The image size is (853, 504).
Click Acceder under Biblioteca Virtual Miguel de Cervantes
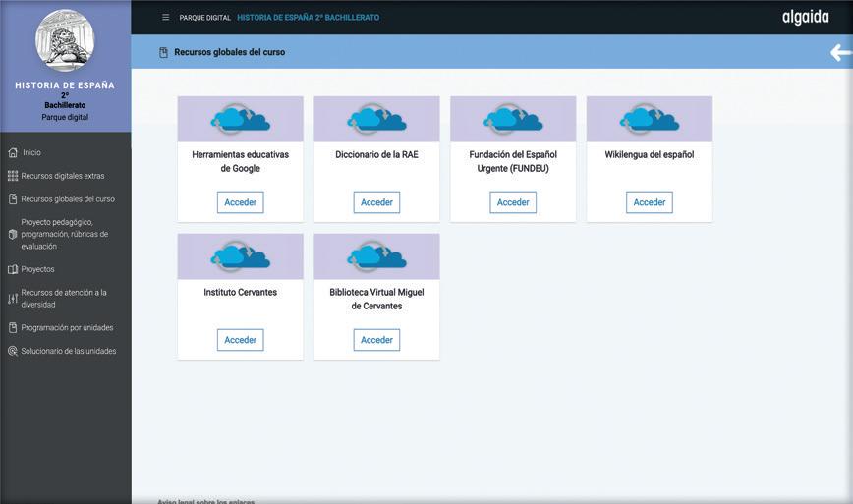coord(376,340)
